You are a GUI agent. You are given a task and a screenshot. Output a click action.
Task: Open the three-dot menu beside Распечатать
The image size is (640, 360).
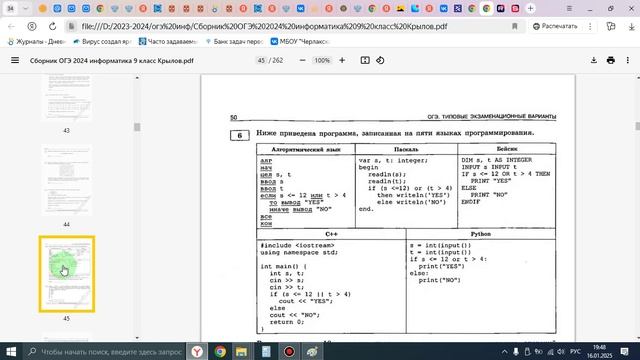[x=590, y=26]
